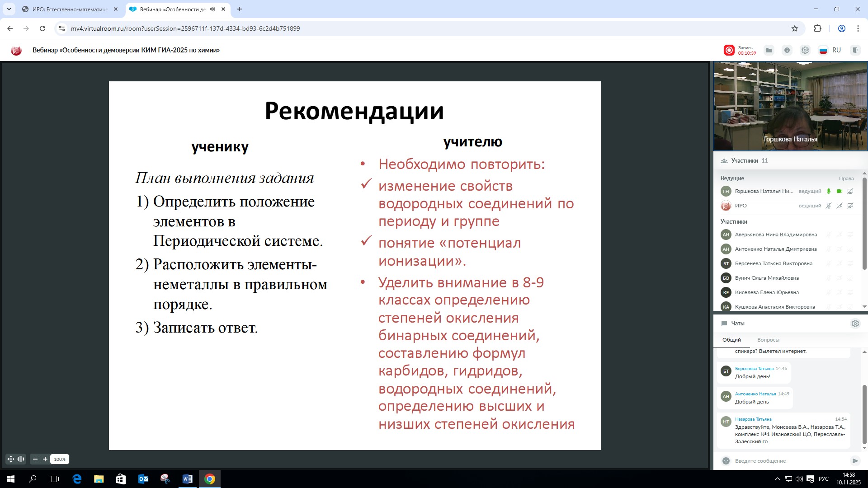Expand the browser tab search chevron
Screen dimensions: 868x488
click(x=9, y=9)
